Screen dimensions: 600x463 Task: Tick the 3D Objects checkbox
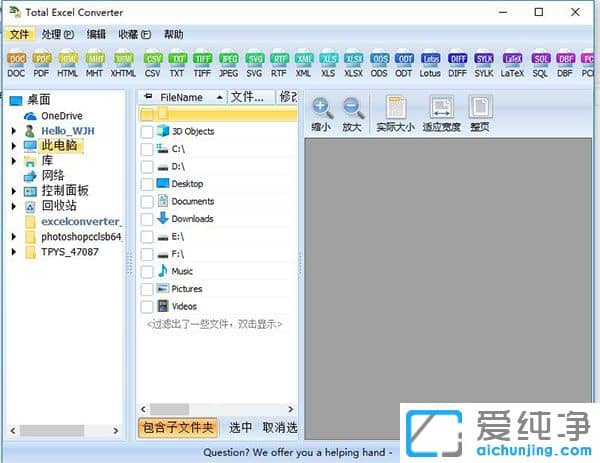(x=147, y=132)
